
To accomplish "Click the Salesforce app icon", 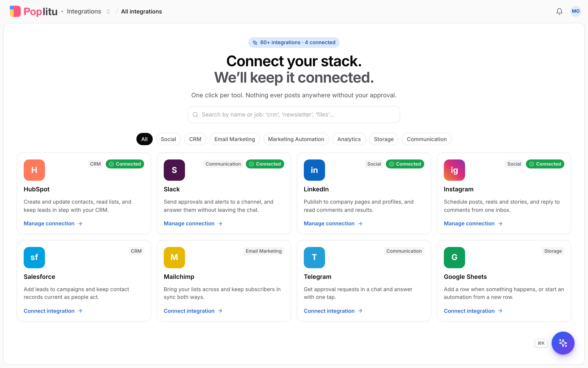I will pyautogui.click(x=34, y=258).
